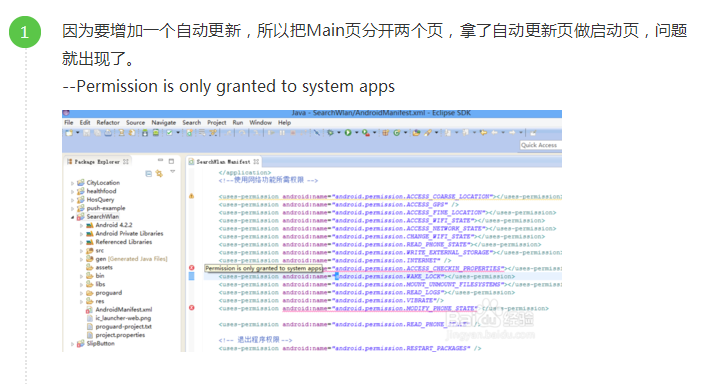Click Collapse All in Package Explorer
Image resolution: width=726 pixels, height=384 pixels.
(x=149, y=174)
